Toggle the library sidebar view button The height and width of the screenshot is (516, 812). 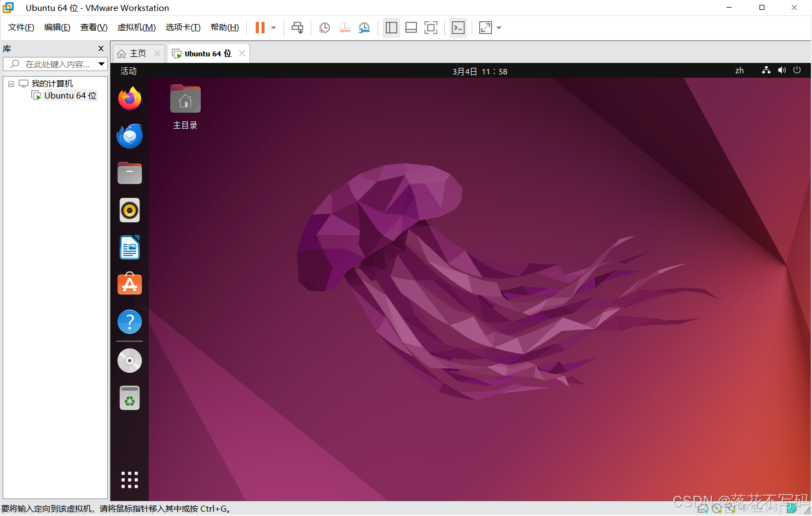[391, 28]
